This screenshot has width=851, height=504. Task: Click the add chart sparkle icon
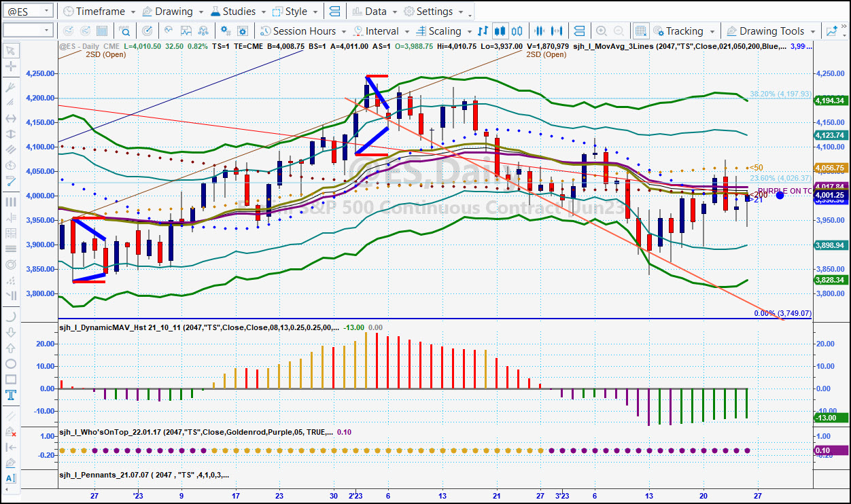832,31
